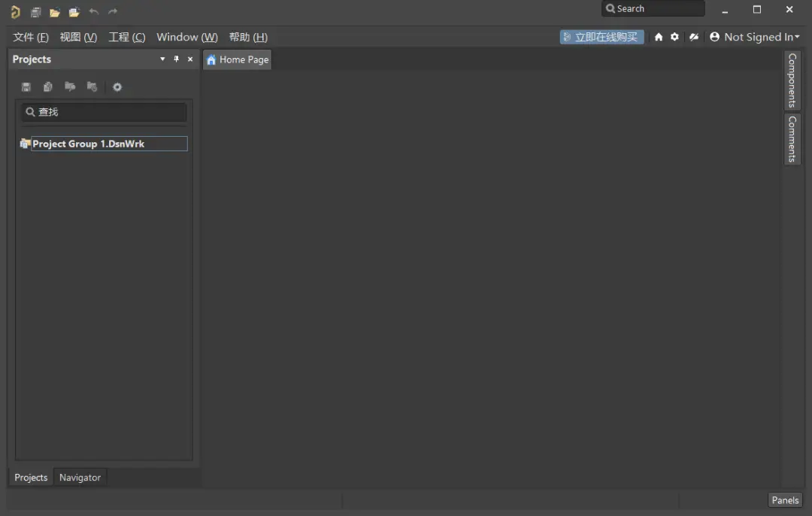The height and width of the screenshot is (516, 812).
Task: Select Project Group 1.DsnWrk tree item
Action: tap(109, 144)
